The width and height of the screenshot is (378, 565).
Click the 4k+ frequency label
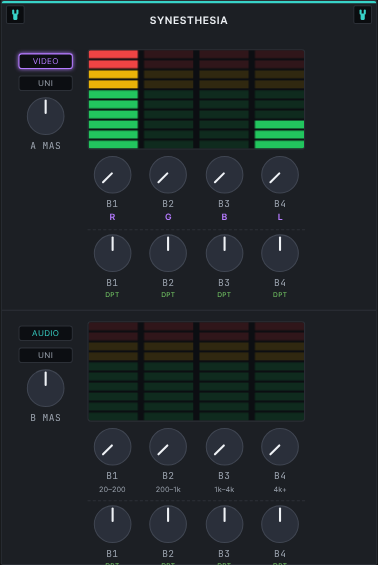[x=280, y=489]
